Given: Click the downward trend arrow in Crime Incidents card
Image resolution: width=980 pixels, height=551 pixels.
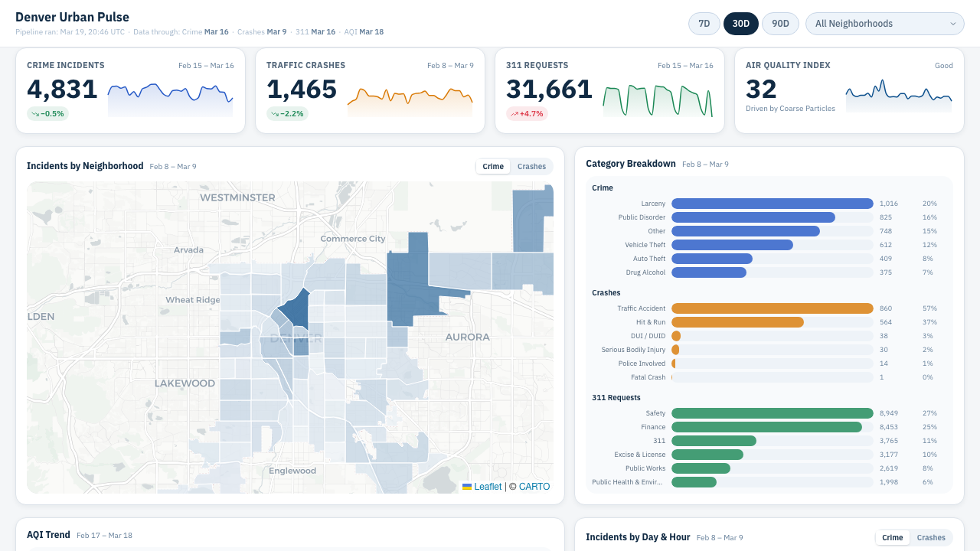Looking at the screenshot, I should click(35, 114).
